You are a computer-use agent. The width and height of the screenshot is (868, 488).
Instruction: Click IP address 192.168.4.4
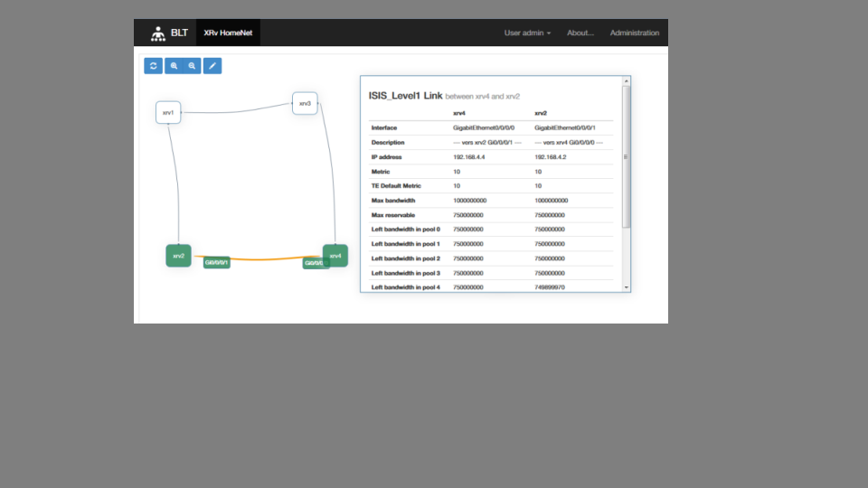point(469,157)
